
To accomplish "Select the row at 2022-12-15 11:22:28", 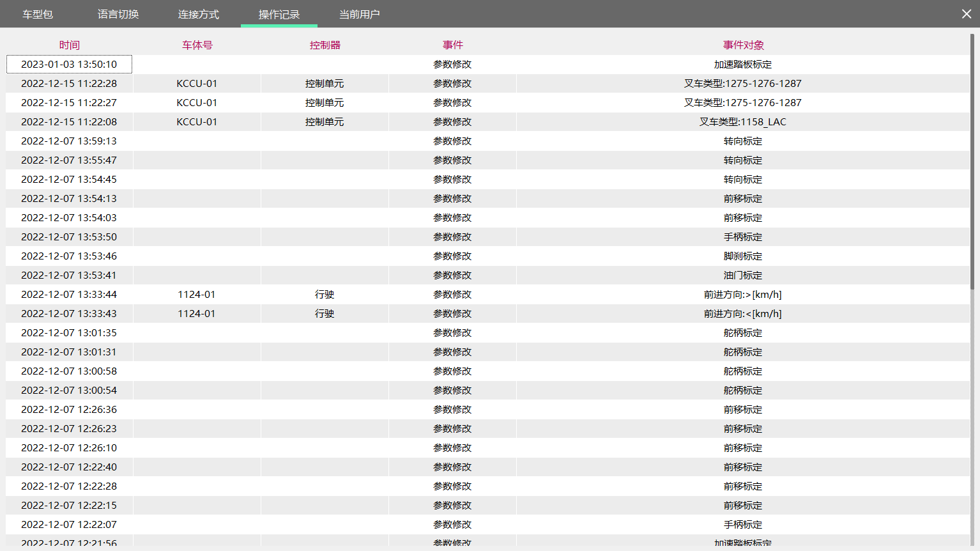I will point(69,83).
